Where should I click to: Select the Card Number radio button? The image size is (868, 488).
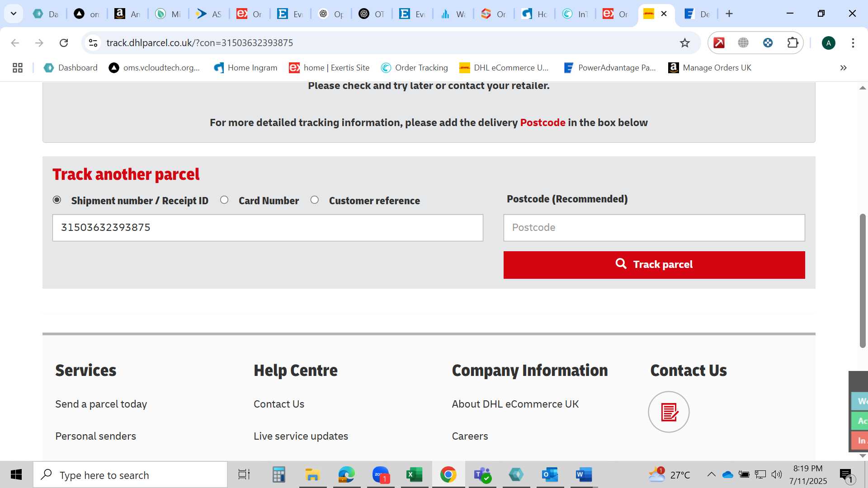[x=224, y=200]
